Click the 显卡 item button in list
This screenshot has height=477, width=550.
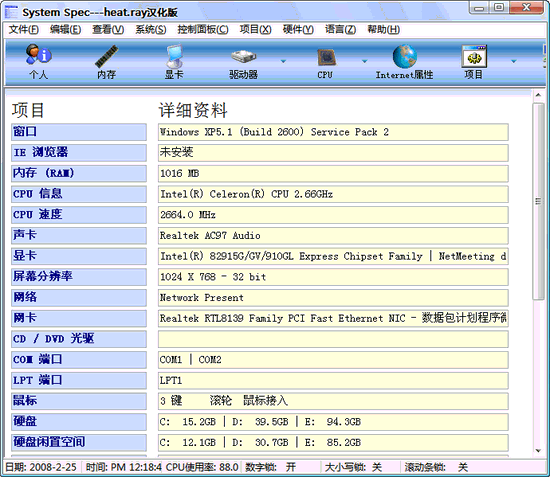coord(79,256)
